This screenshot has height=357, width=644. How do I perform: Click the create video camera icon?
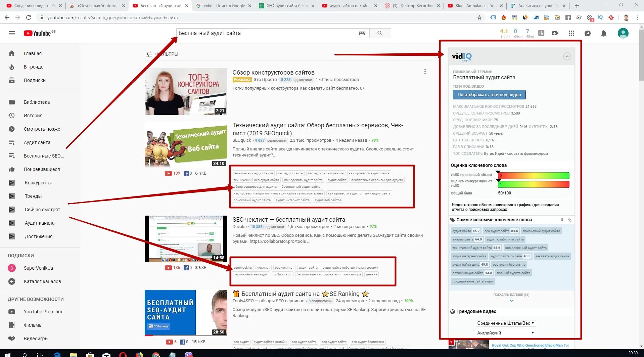point(555,33)
